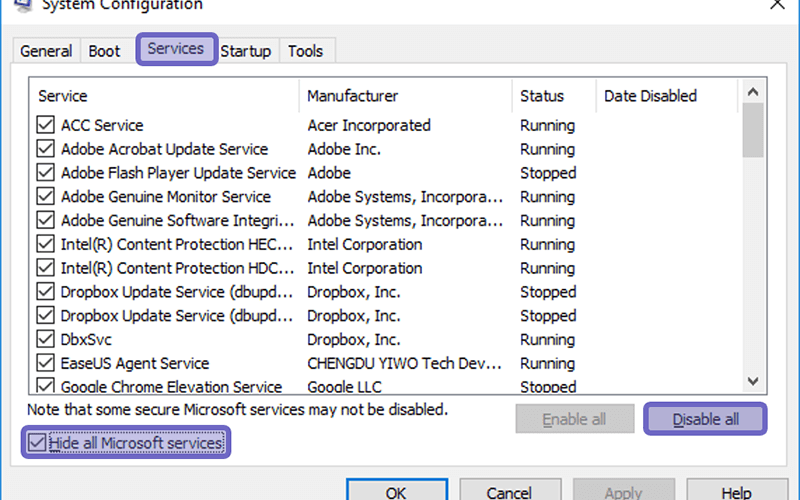Uncheck the DbxSvc service checkbox
This screenshot has height=500, width=800.
[x=45, y=339]
